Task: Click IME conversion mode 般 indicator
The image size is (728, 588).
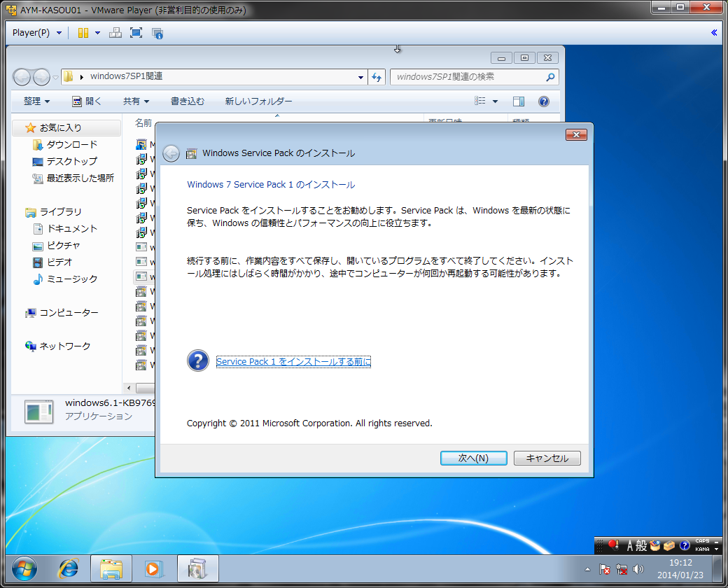Action: (641, 546)
